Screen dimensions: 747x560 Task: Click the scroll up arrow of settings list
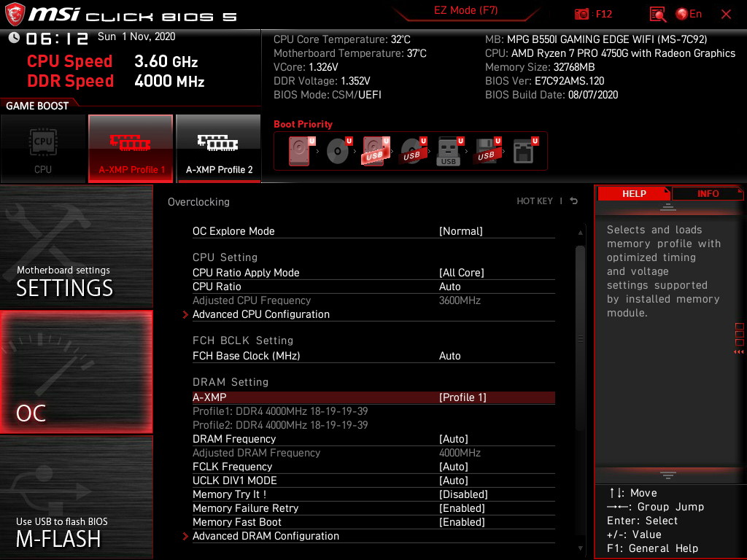[580, 233]
